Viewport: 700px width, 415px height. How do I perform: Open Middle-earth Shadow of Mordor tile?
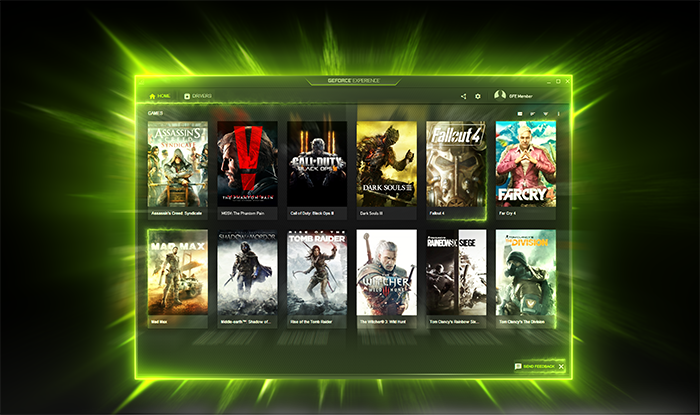coord(247,278)
